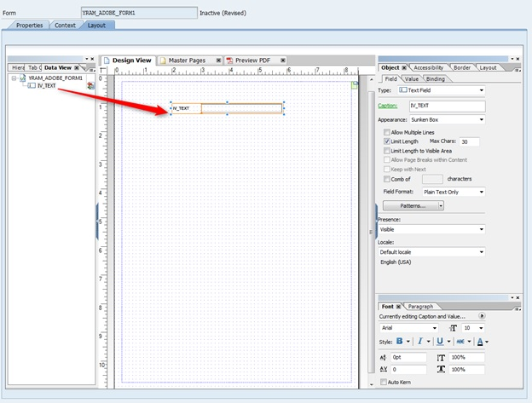Switch to the Context tab
532x403 pixels.
click(x=65, y=26)
